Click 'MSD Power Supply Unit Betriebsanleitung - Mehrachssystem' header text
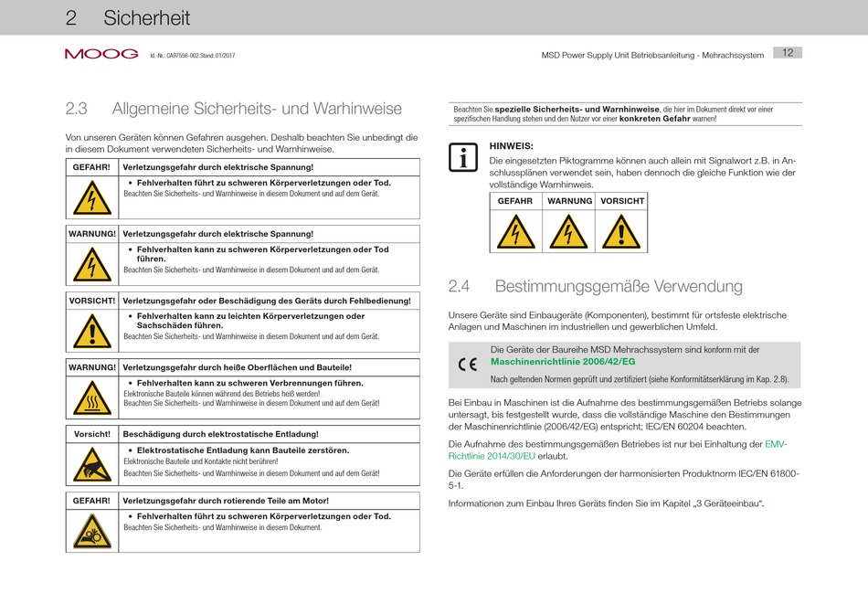Viewport: 868px width, 614px height. [x=652, y=56]
